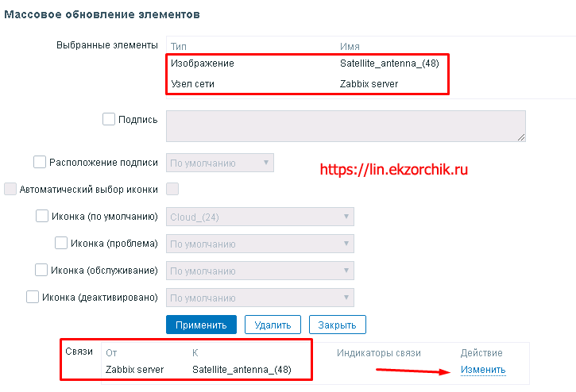The width and height of the screenshot is (576, 392).
Task: Enable the Иконка (проблема) checkbox
Action: 61,243
